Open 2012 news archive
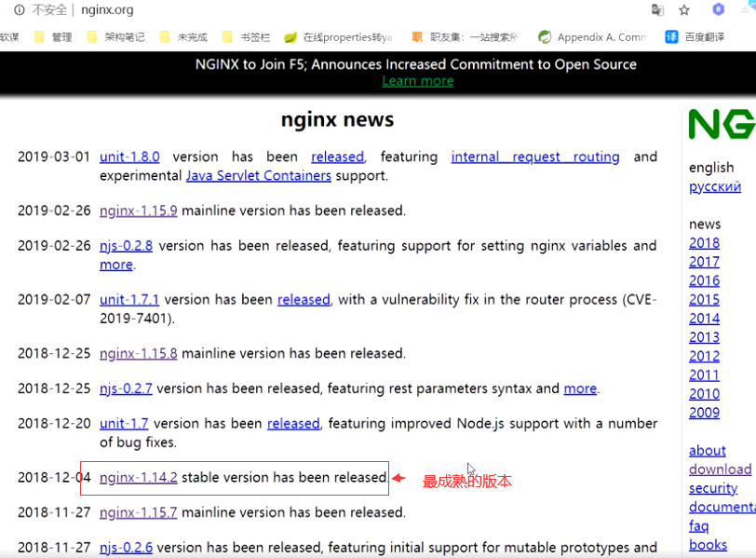This screenshot has height=558, width=756. pos(705,356)
